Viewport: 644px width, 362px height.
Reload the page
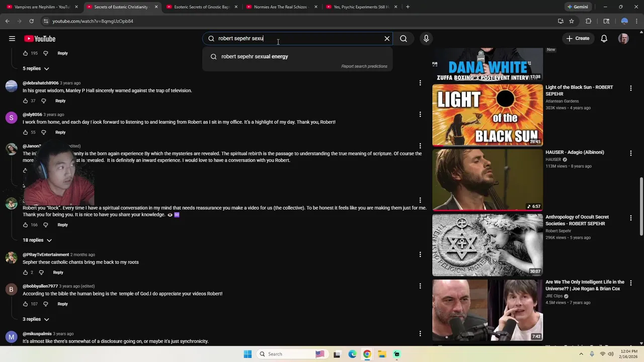(x=31, y=21)
